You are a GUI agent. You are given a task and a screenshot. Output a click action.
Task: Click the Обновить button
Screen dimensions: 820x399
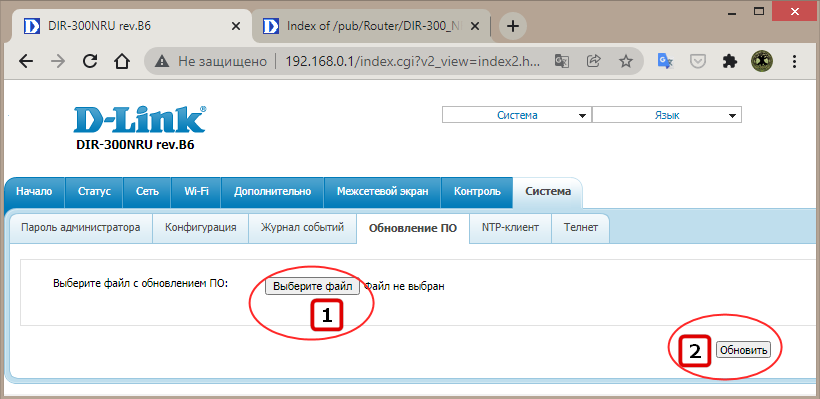(x=743, y=350)
